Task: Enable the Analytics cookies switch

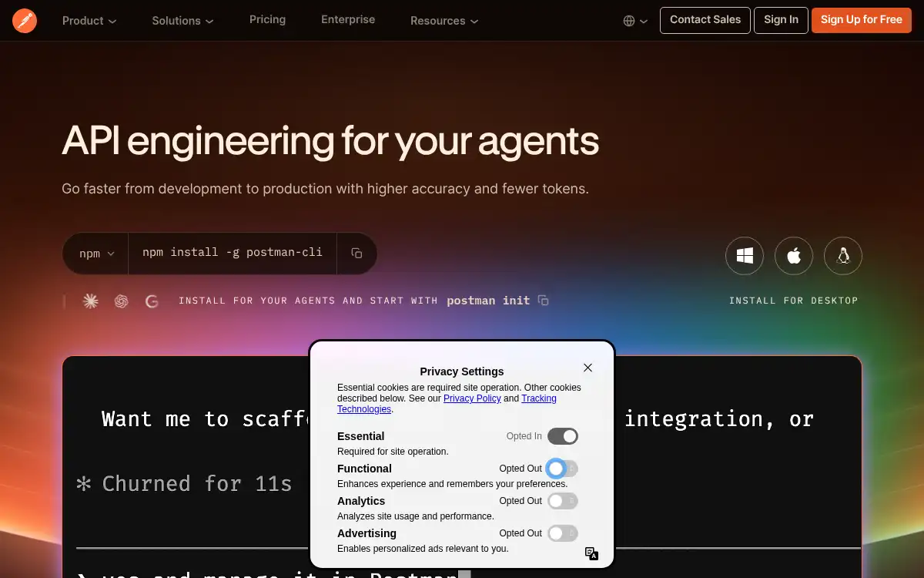Action: [x=563, y=501]
